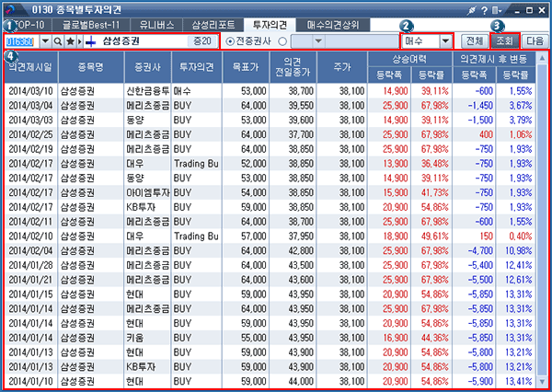
Task: Click the 종목명 column header
Action: pyautogui.click(x=91, y=67)
